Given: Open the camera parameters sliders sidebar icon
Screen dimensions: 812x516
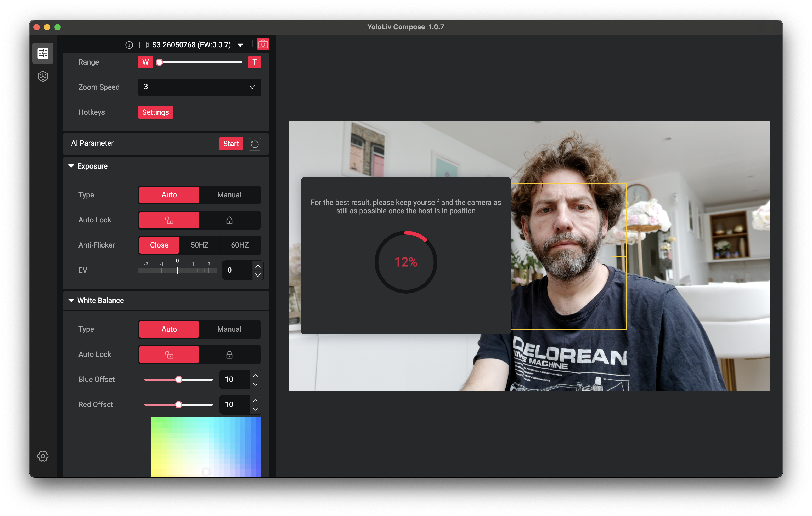Looking at the screenshot, I should point(43,53).
